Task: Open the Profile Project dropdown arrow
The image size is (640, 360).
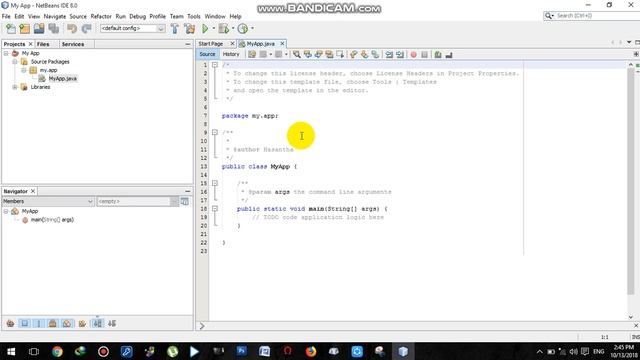Action: click(252, 29)
